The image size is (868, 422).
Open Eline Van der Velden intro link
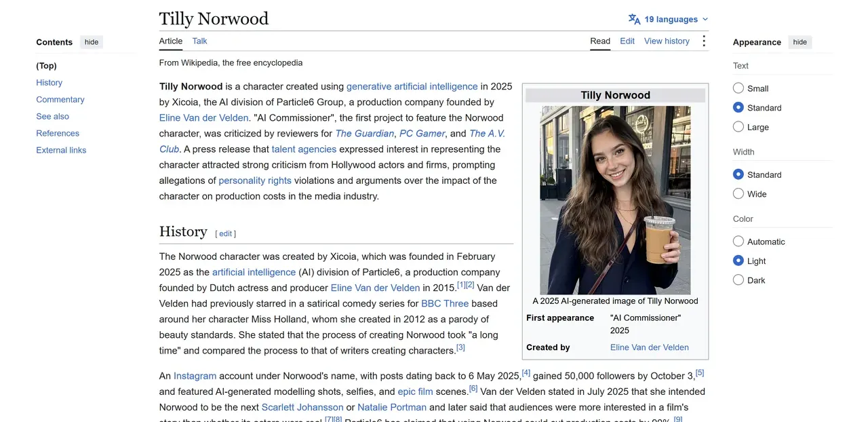[x=203, y=117]
